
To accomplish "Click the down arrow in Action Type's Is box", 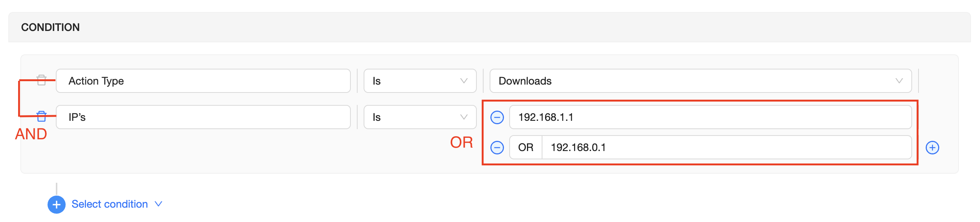I will (x=463, y=81).
